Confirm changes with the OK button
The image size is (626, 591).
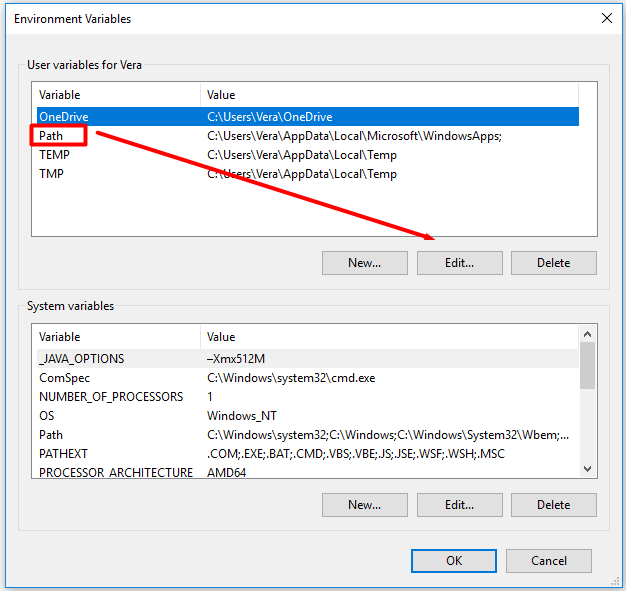[x=453, y=561]
